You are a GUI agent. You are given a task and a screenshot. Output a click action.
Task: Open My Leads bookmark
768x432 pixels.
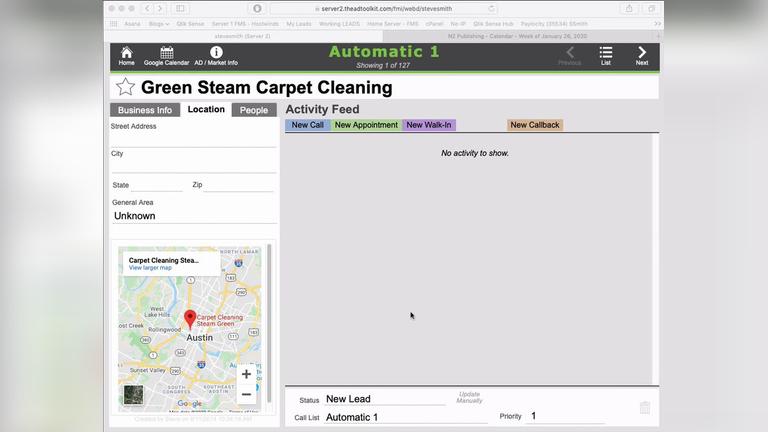(299, 24)
